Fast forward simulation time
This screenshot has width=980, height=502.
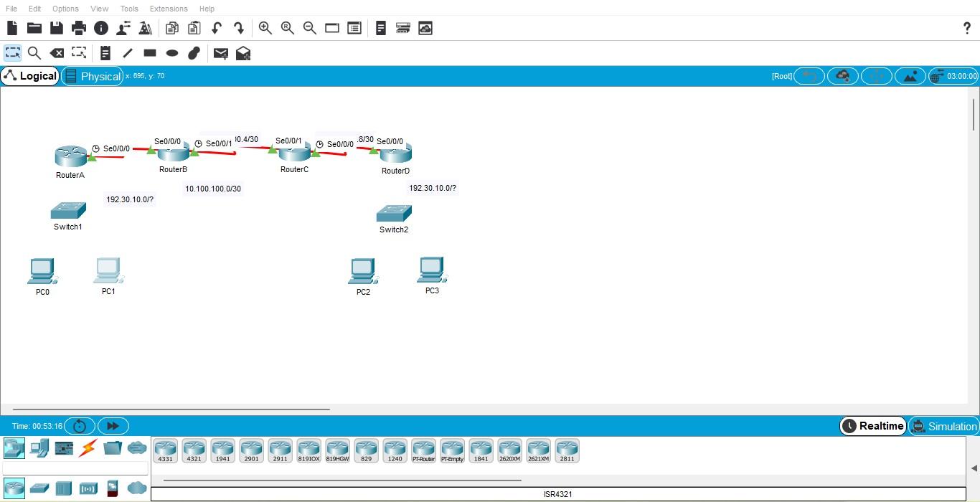[x=113, y=426]
